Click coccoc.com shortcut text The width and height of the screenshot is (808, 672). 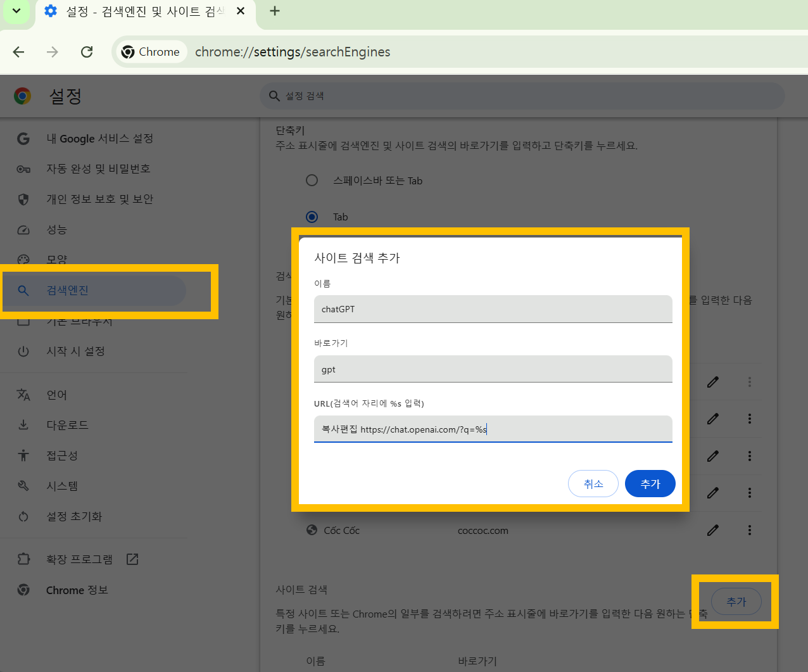(x=483, y=531)
